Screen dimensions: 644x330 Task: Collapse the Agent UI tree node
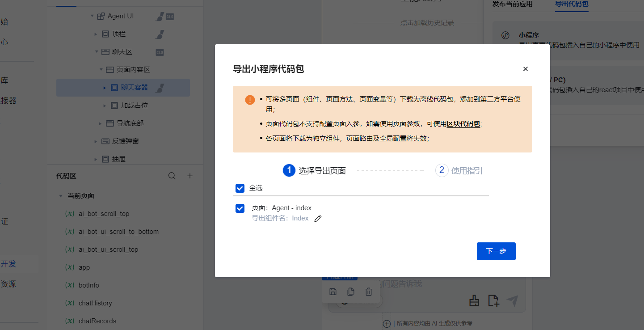[92, 16]
